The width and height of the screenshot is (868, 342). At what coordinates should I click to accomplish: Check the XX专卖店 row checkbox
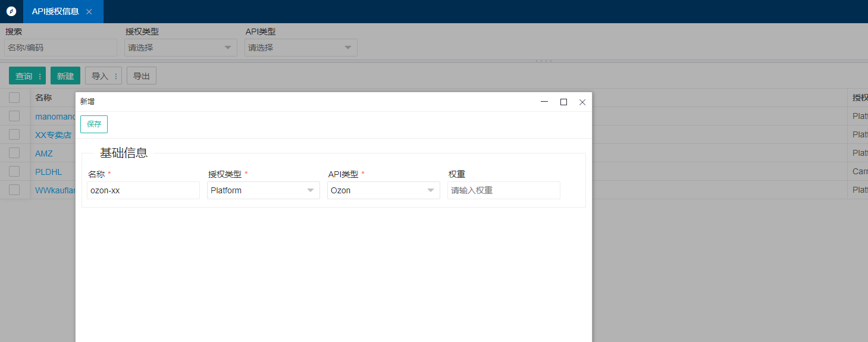(14, 135)
